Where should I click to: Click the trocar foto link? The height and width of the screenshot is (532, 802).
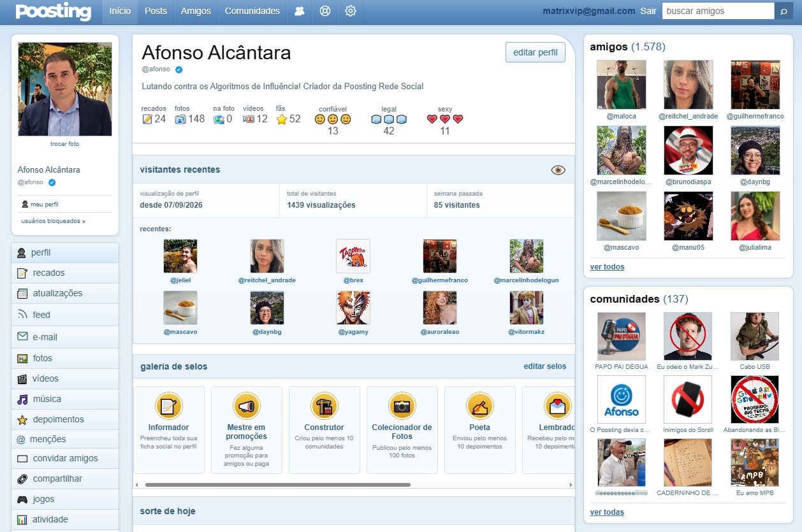[65, 144]
